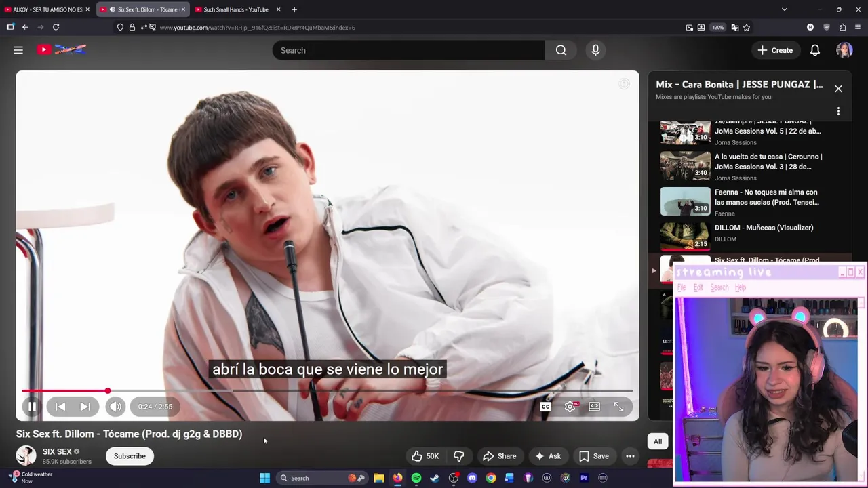Open the browser application menu

click(859, 27)
